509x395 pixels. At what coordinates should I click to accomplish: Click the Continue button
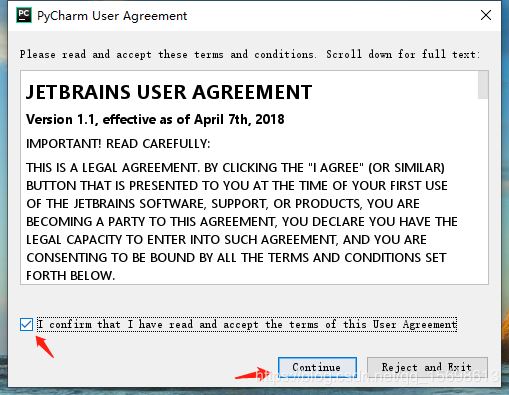317,367
